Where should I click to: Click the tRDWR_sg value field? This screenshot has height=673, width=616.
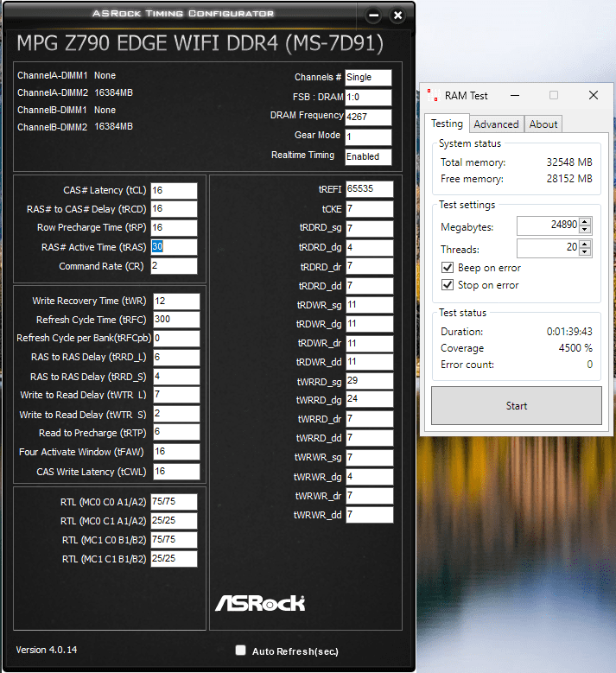369,305
